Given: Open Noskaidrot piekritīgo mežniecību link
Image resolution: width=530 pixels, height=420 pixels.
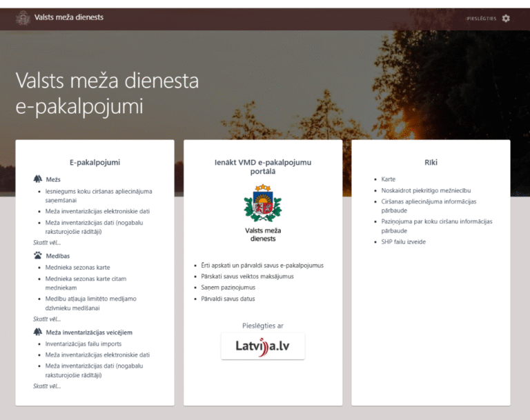Looking at the screenshot, I should tap(426, 190).
